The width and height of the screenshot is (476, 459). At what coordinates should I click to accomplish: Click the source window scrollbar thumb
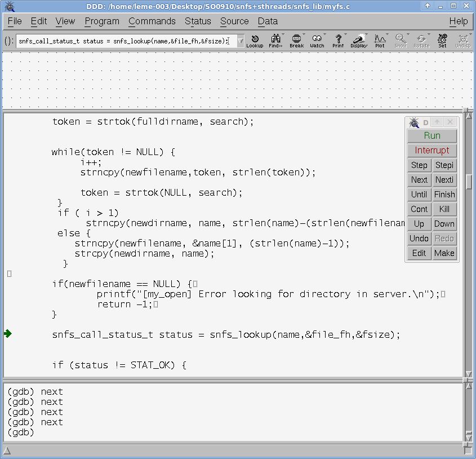tap(469, 182)
